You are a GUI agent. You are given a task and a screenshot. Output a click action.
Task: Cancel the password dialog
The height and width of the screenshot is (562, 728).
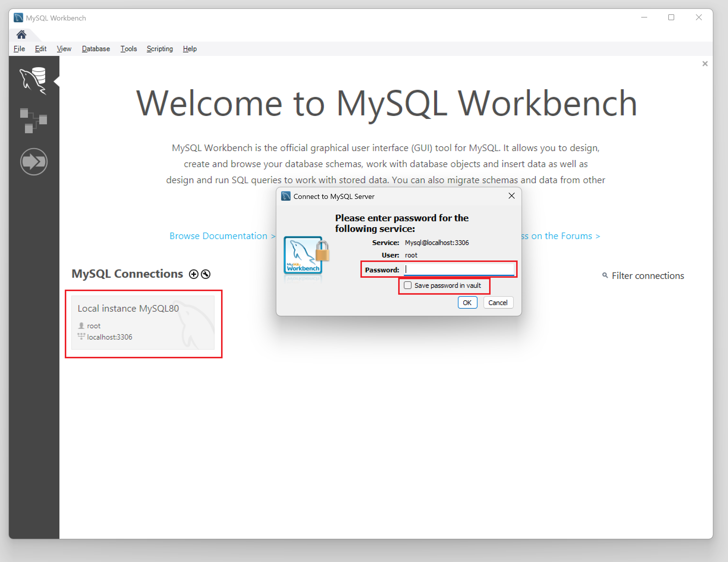click(498, 302)
